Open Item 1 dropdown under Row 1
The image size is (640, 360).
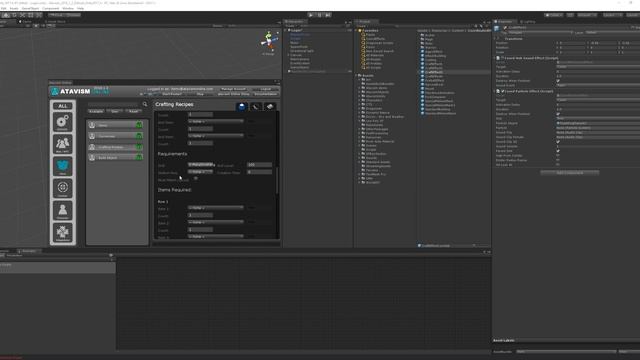216,208
